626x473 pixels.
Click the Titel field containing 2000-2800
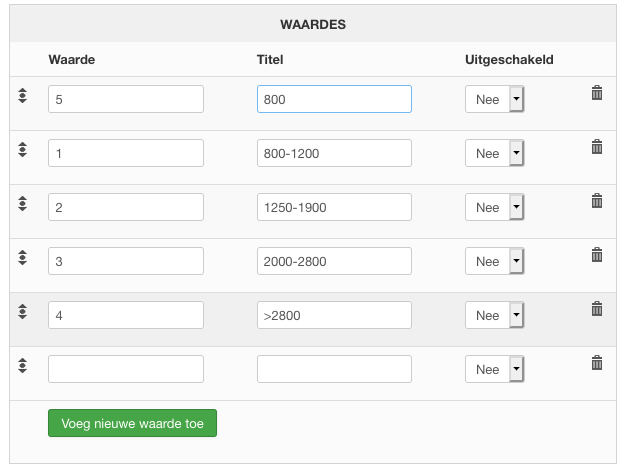pyautogui.click(x=334, y=261)
